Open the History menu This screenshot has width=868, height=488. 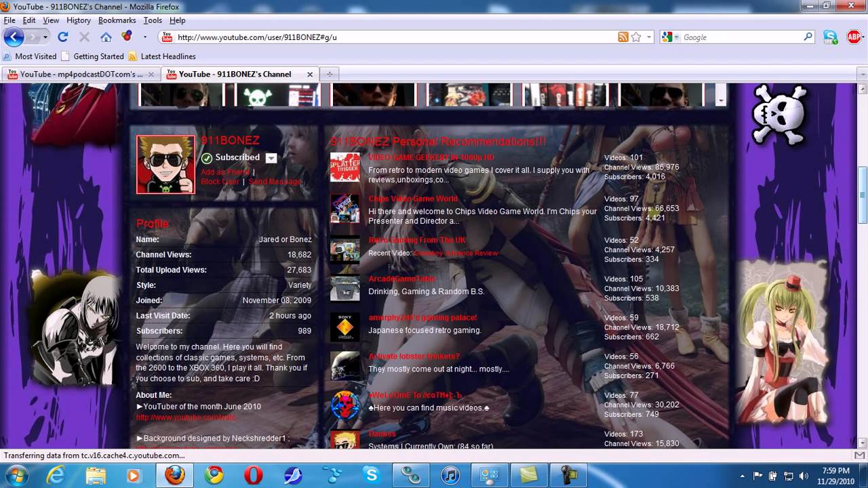coord(79,20)
